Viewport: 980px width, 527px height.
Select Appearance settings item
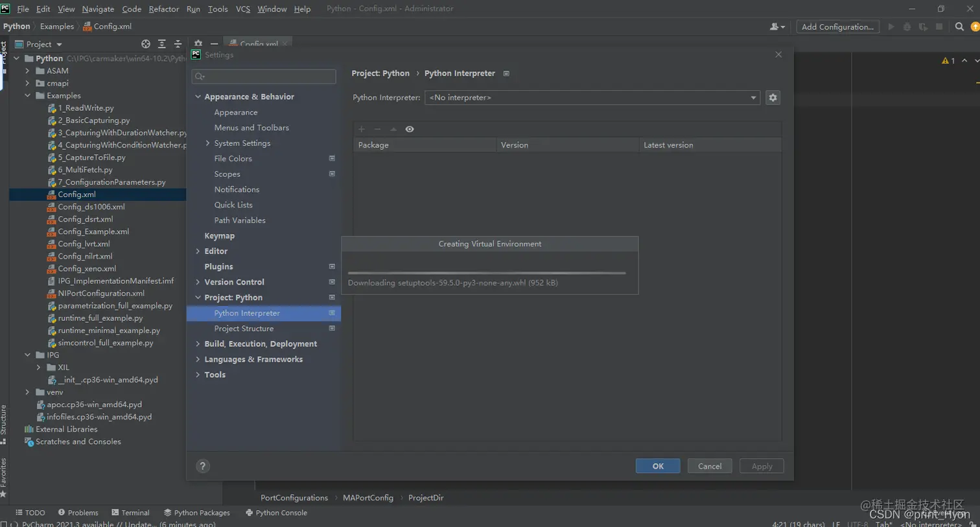click(x=236, y=112)
